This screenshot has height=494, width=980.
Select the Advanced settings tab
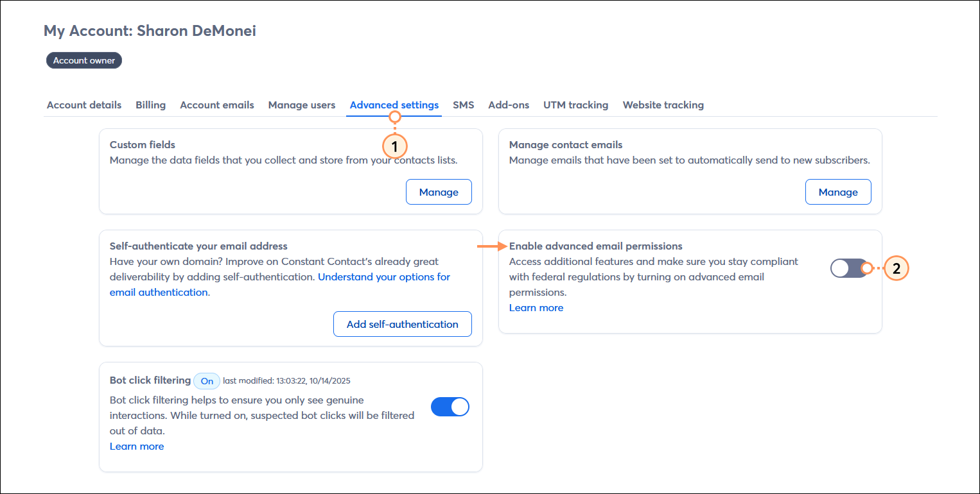point(394,105)
